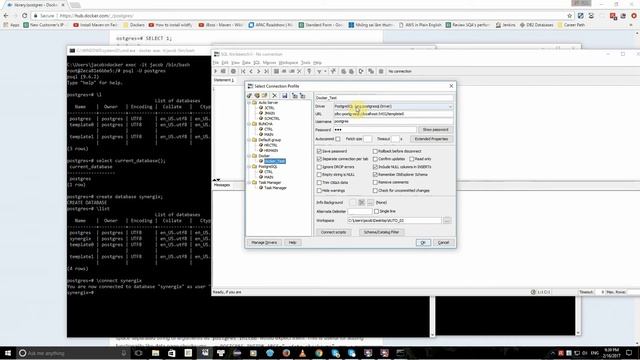640x360 pixels.
Task: Click the Username input field
Action: 393,122
